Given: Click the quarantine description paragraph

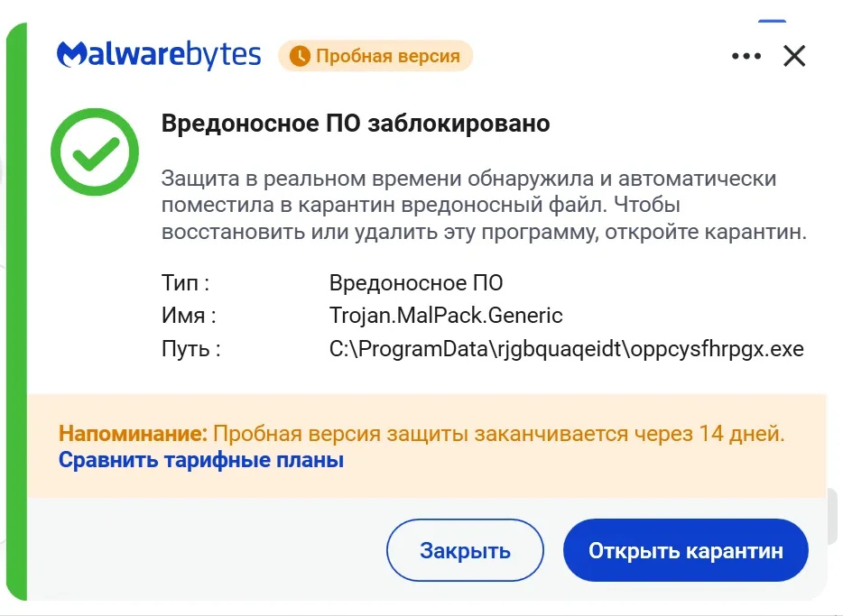Looking at the screenshot, I should tap(484, 205).
